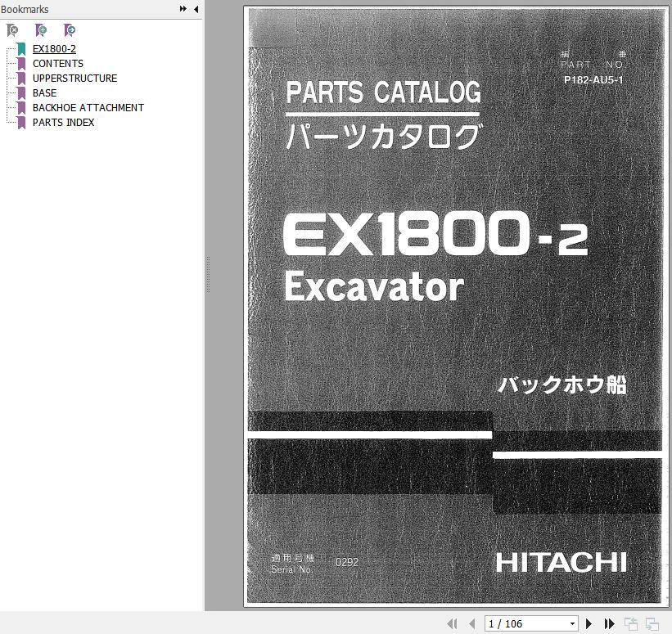Screen dimensions: 672x634
Task: Click the HITACHI logo on the cover
Action: click(x=561, y=562)
